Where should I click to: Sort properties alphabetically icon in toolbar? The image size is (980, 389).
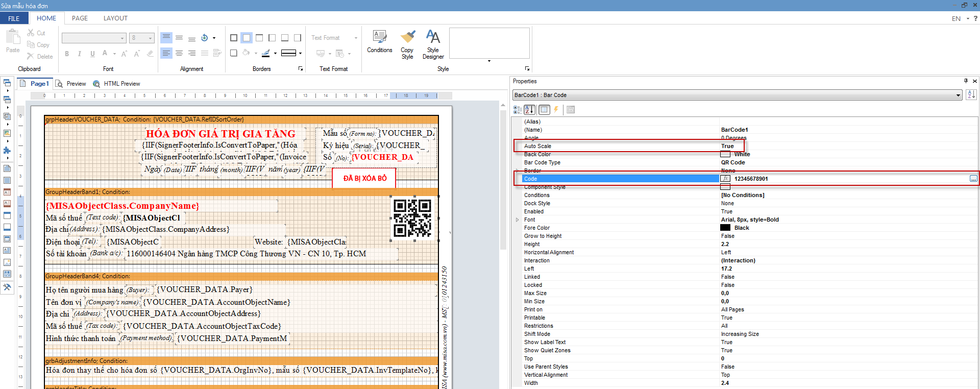click(530, 110)
